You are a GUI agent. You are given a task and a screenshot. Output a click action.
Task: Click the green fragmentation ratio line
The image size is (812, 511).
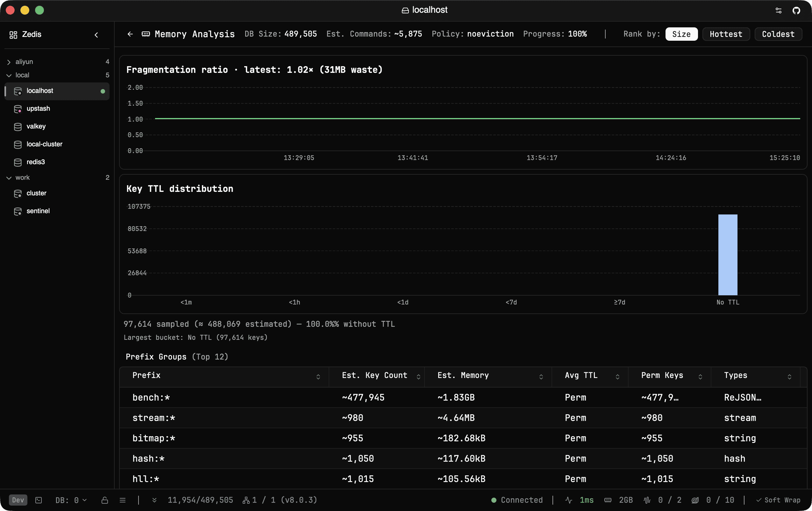click(478, 119)
